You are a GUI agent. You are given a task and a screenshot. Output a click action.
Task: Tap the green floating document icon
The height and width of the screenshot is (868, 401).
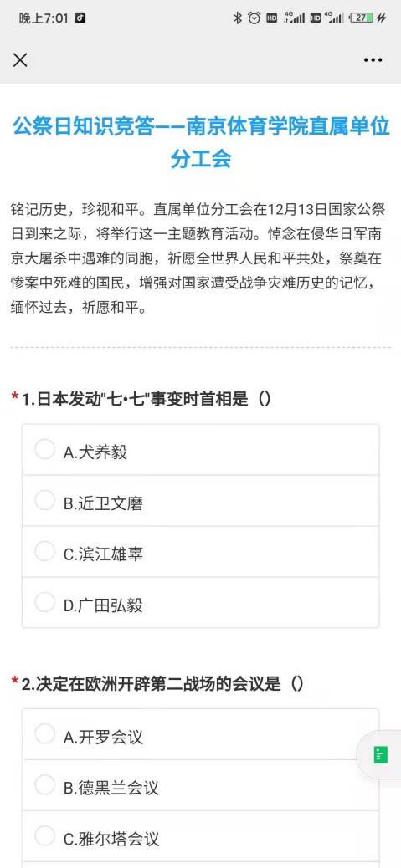click(381, 754)
